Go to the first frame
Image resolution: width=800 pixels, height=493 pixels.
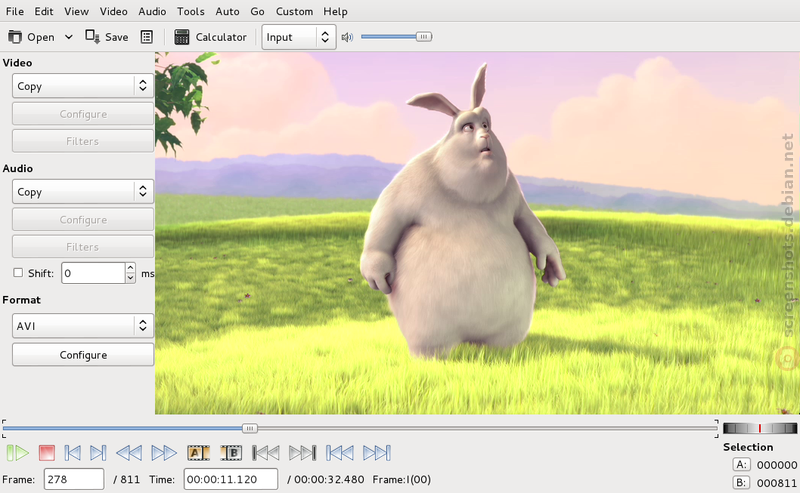click(340, 453)
